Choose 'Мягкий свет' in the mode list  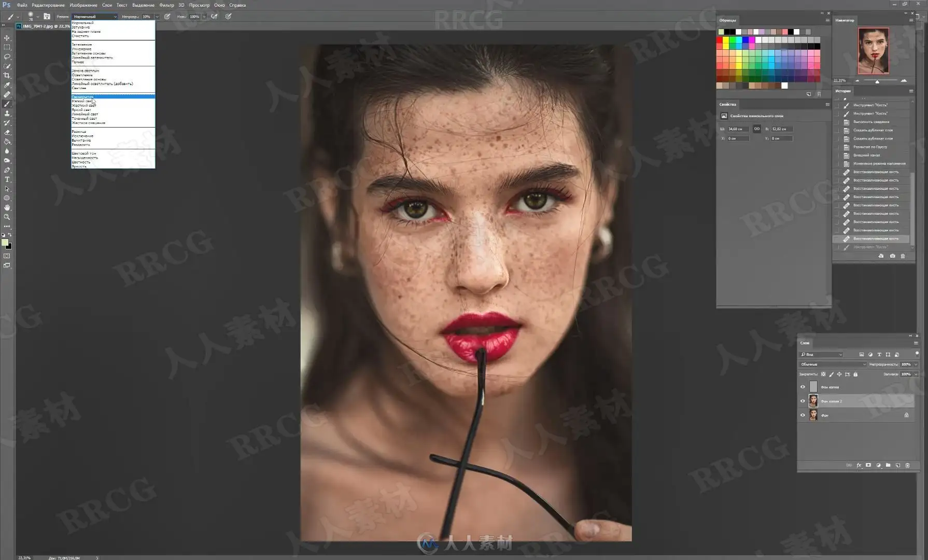point(82,101)
